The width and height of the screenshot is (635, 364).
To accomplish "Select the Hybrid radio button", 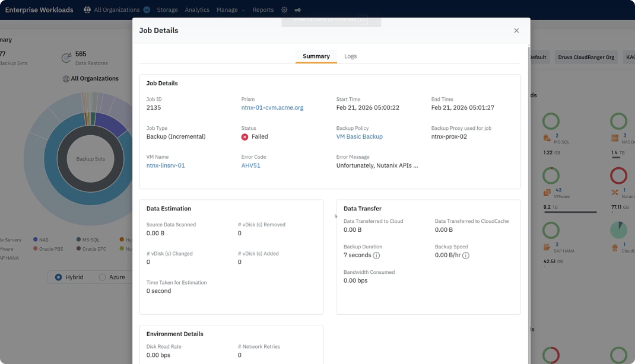I will pos(58,277).
